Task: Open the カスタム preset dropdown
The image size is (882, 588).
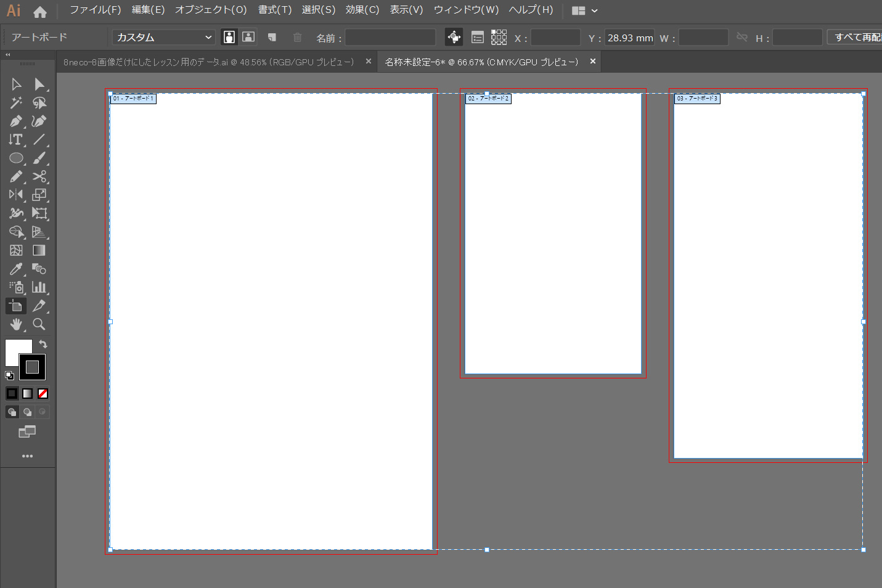Action: (163, 38)
